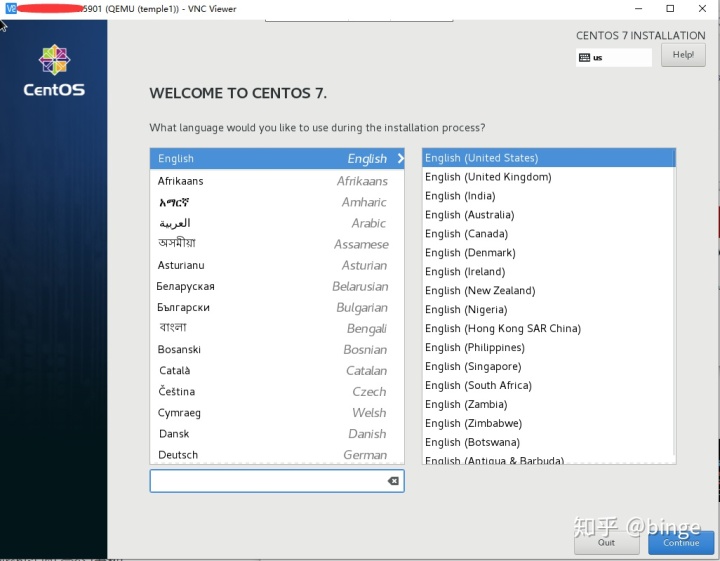Image resolution: width=720 pixels, height=561 pixels.
Task: Select Deutsch language row
Action: click(x=277, y=454)
